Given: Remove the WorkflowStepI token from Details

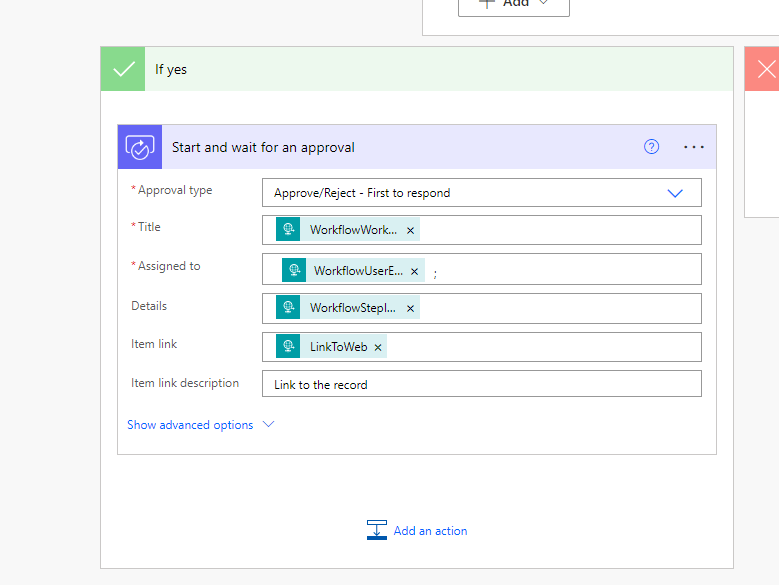Looking at the screenshot, I should point(410,308).
